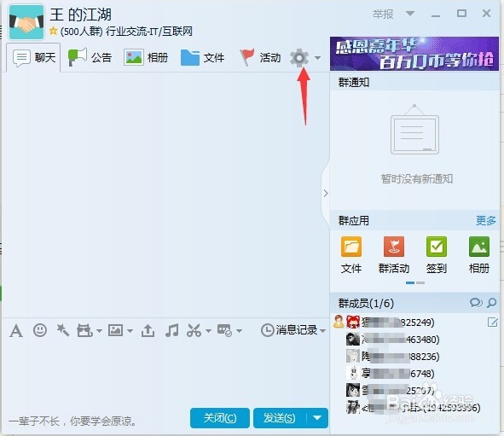Expand the screenshot scissors dropdown arrow
Image resolution: width=504 pixels, height=436 pixels.
coord(208,331)
